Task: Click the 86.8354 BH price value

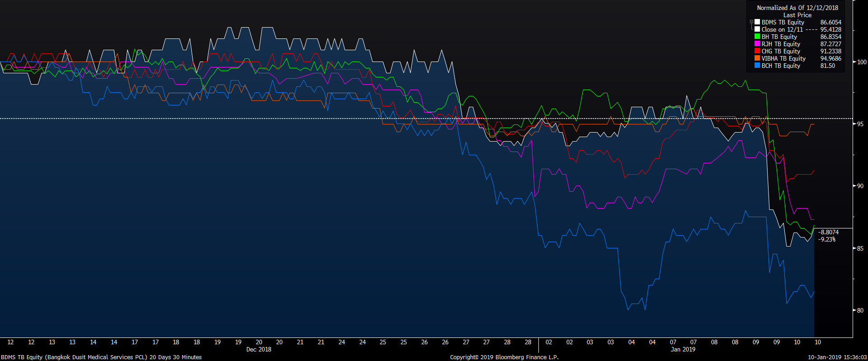Action: tap(831, 37)
